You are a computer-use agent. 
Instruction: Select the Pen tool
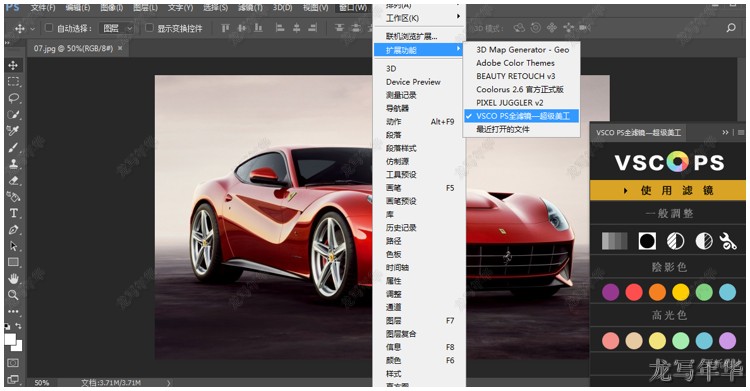click(13, 230)
